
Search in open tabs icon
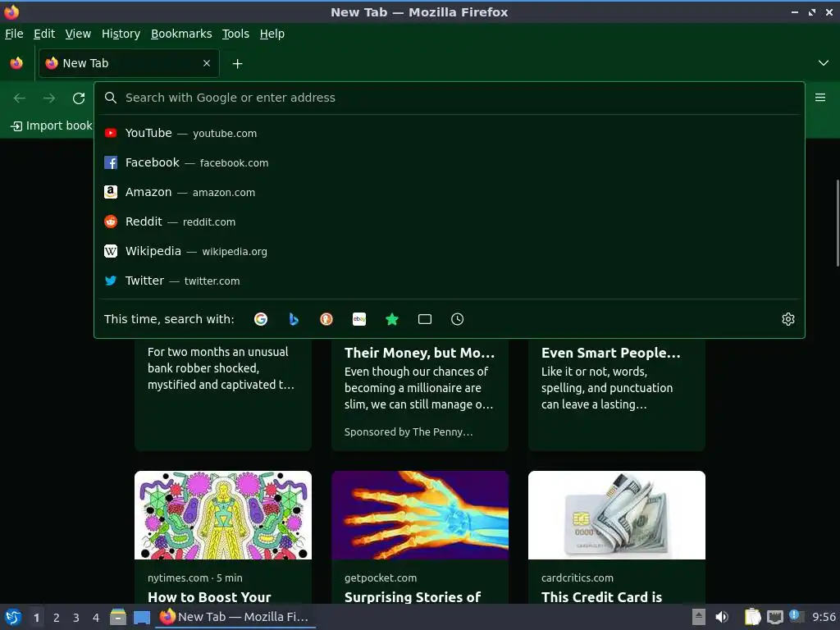pos(425,319)
